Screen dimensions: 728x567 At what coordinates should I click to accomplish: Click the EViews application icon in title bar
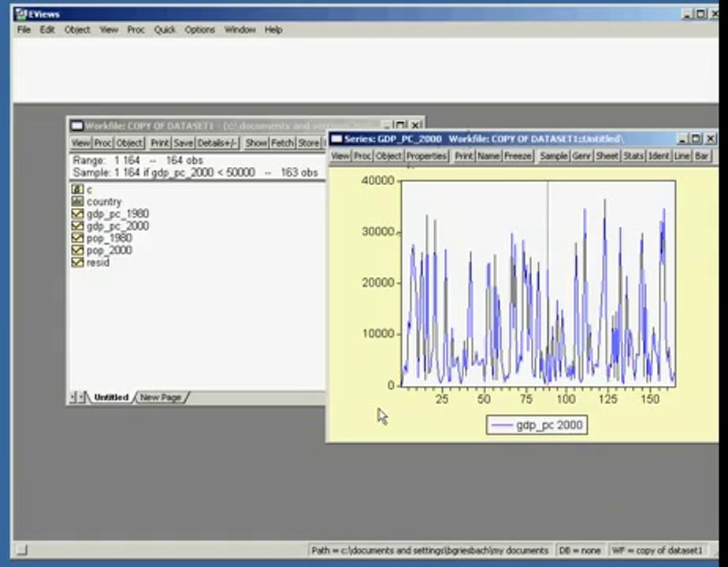(21, 14)
